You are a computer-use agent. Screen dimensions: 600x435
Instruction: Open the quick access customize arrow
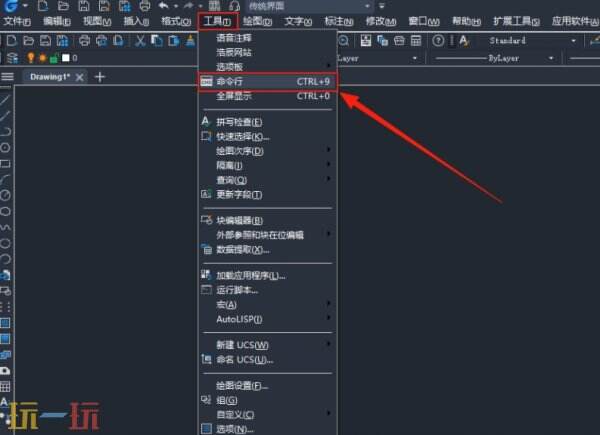382,6
